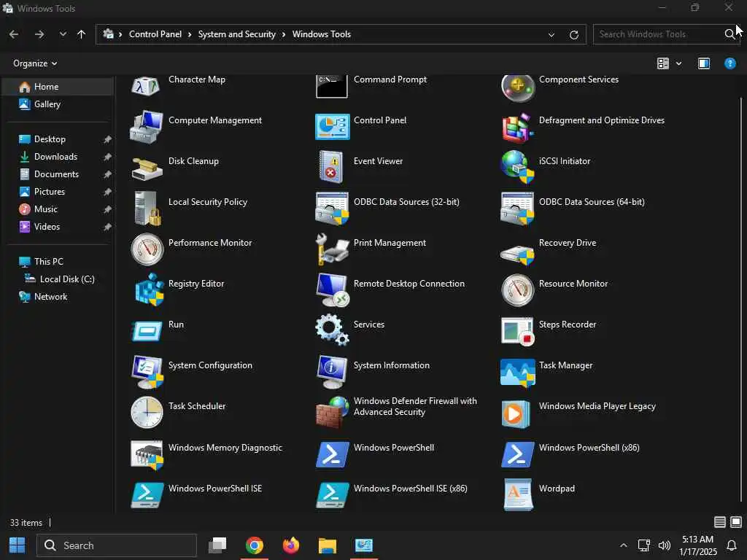
Task: Select the Services gears icon
Action: click(x=332, y=329)
